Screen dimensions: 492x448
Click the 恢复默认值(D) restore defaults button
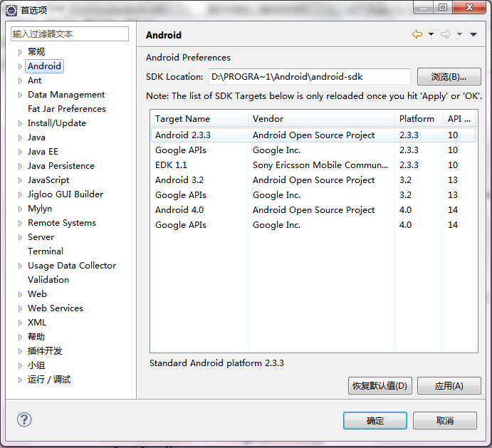point(380,385)
